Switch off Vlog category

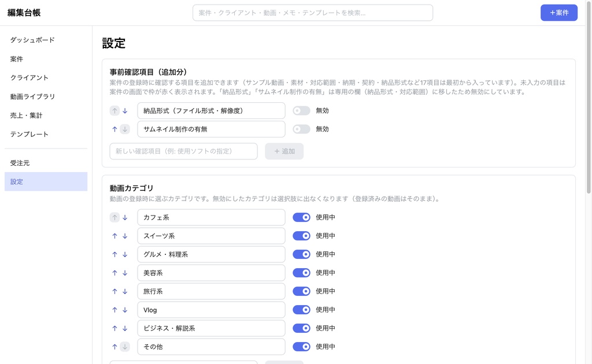301,310
